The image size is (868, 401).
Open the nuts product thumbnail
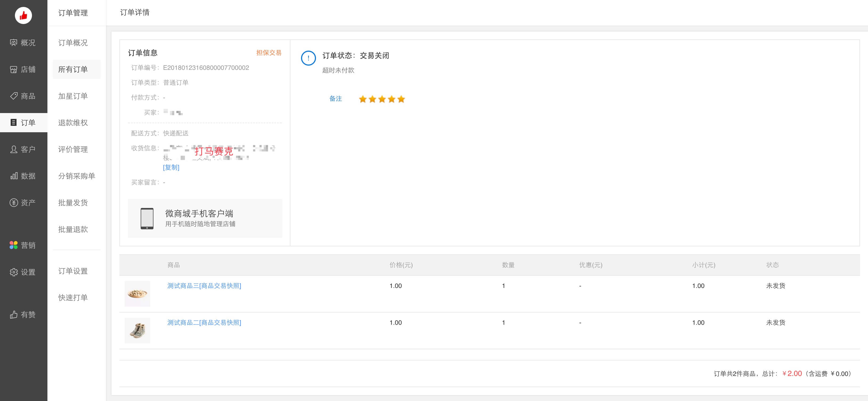[137, 293]
